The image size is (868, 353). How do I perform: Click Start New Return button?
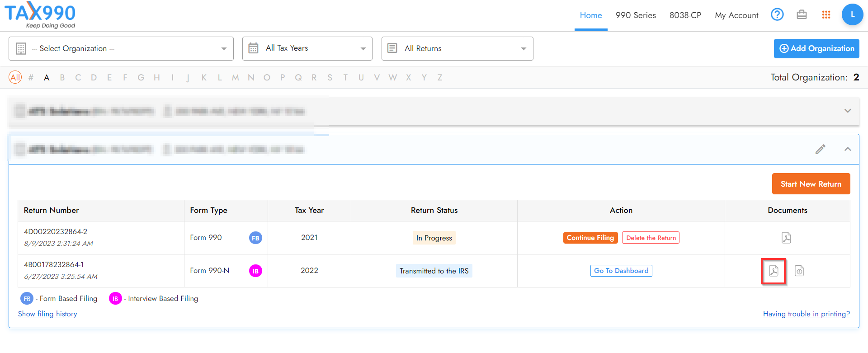click(811, 184)
